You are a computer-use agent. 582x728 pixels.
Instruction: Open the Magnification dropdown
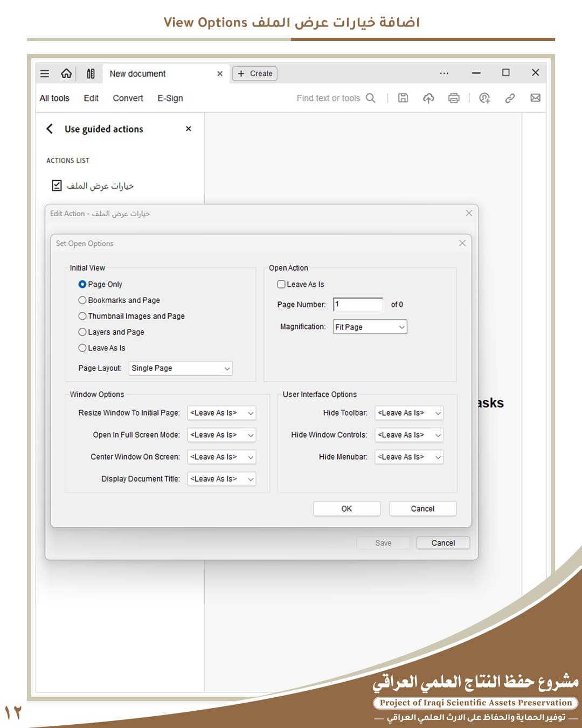370,327
